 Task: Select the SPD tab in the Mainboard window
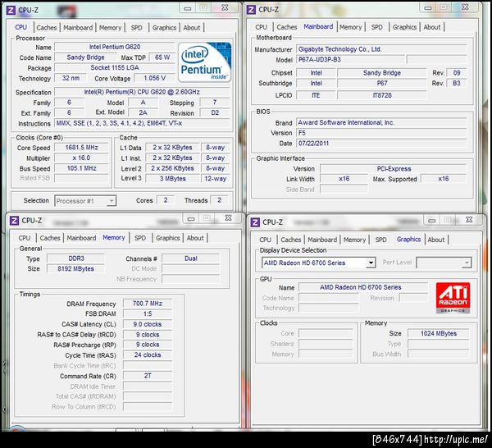(x=377, y=27)
